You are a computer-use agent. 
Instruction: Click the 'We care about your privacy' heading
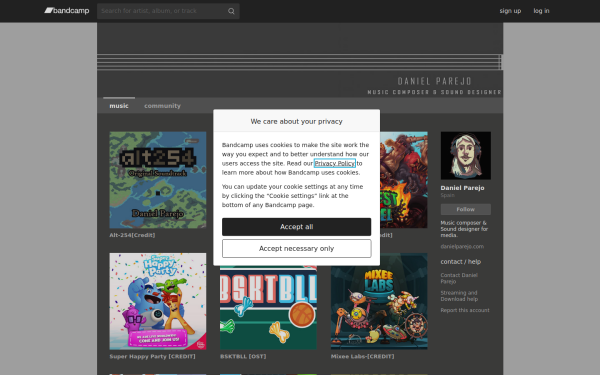point(297,121)
